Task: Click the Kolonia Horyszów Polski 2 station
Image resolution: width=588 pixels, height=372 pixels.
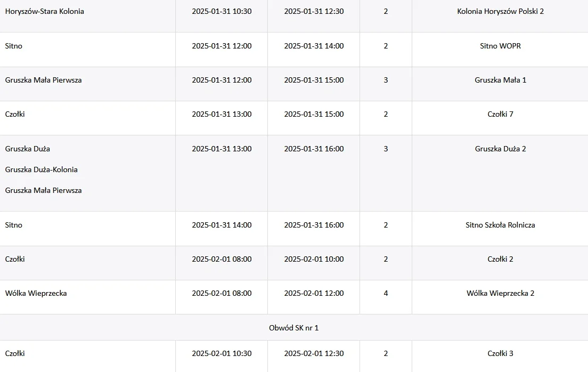Action: pyautogui.click(x=500, y=11)
